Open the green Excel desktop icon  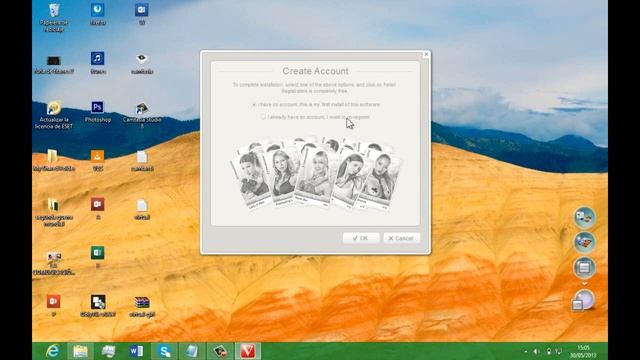pos(98,257)
